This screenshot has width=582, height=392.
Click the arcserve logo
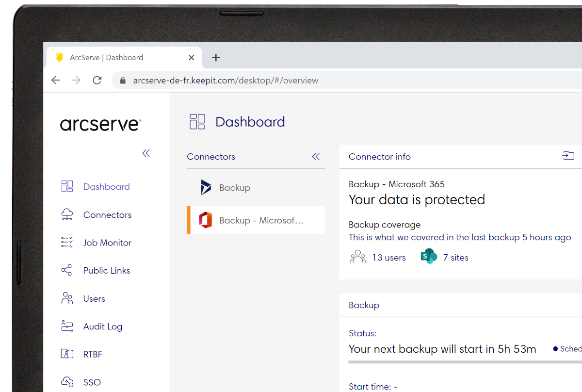click(100, 124)
